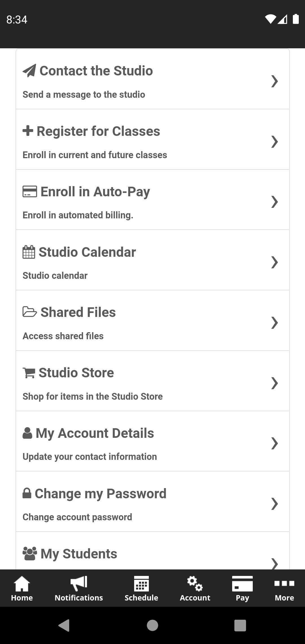Open the Change my Password chevron
The image size is (305, 644).
[274, 504]
